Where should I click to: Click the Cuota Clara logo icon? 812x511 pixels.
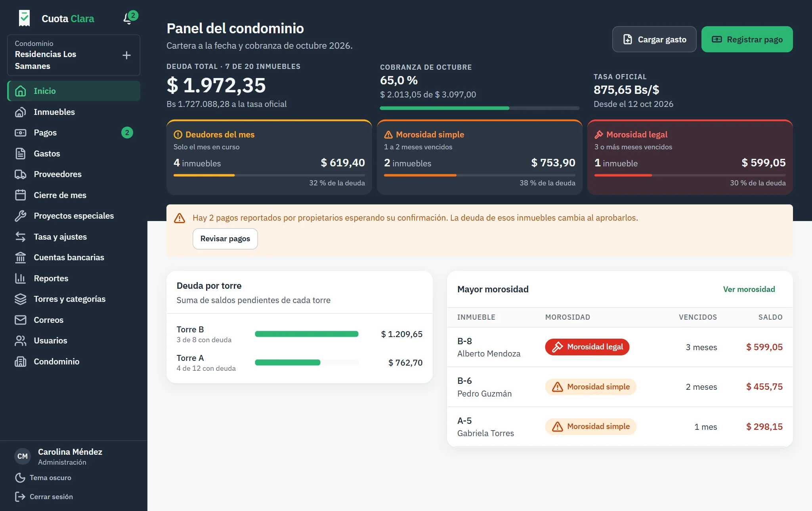coord(25,18)
